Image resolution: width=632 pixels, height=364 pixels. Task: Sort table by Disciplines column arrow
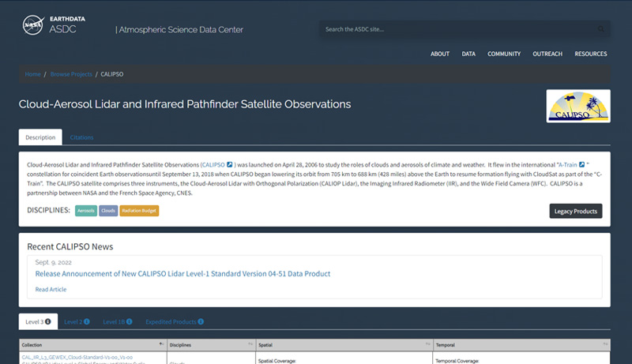250,344
